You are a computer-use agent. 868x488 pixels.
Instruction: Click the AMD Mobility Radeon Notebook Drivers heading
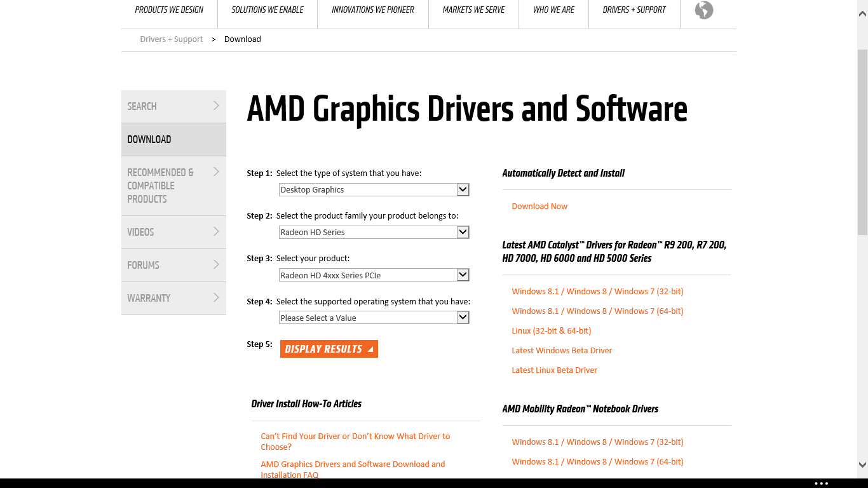click(580, 409)
